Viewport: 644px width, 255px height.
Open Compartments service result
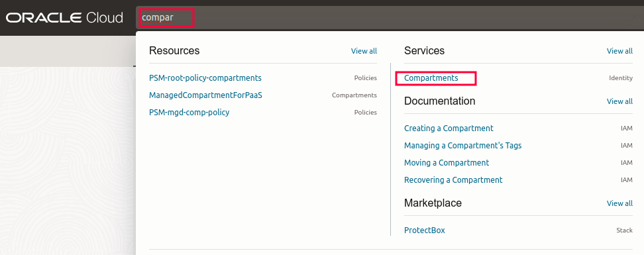tap(431, 78)
